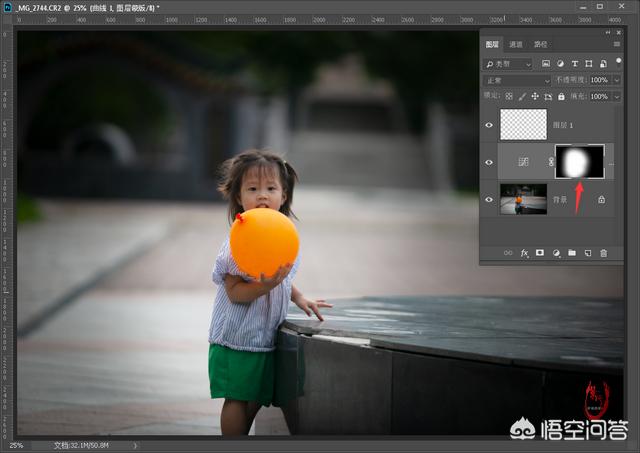Close the layers panel with X

pyautogui.click(x=619, y=32)
